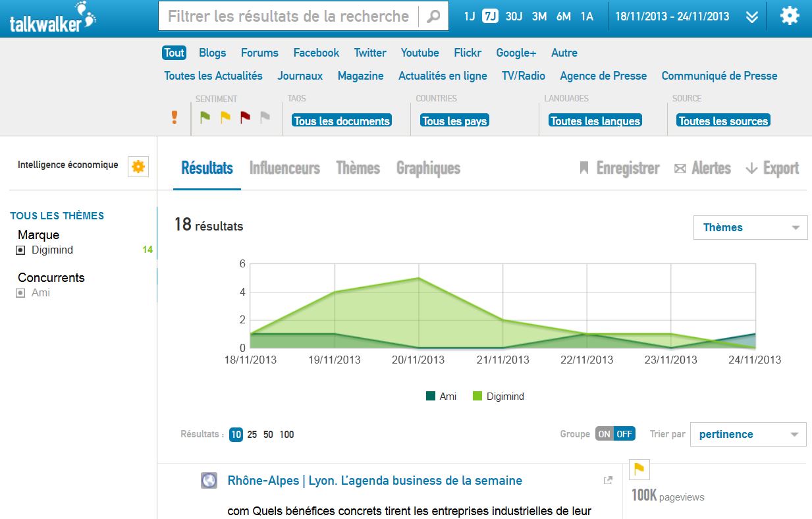The width and height of the screenshot is (812, 519).
Task: Filter results by Autre
Action: 564,53
